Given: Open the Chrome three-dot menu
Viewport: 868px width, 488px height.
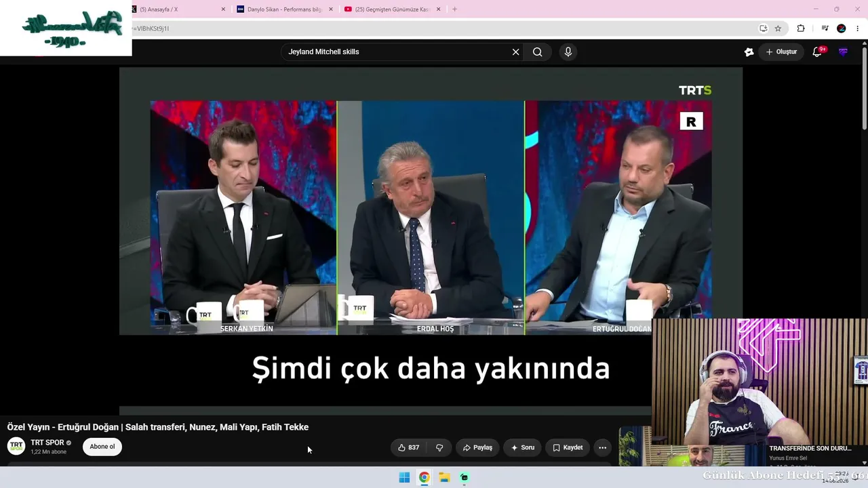Looking at the screenshot, I should tap(857, 28).
